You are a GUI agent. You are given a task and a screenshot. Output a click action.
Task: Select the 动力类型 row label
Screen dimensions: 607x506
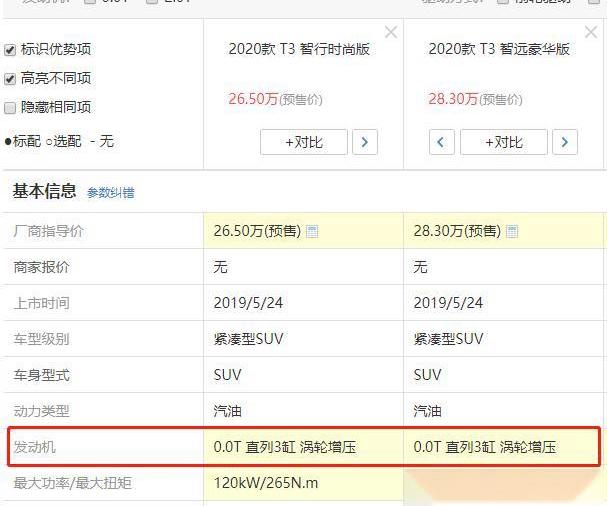pos(41,411)
